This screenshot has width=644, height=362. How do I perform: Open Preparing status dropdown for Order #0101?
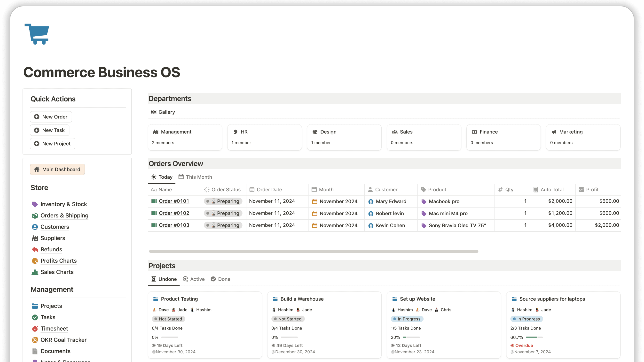[x=223, y=201]
